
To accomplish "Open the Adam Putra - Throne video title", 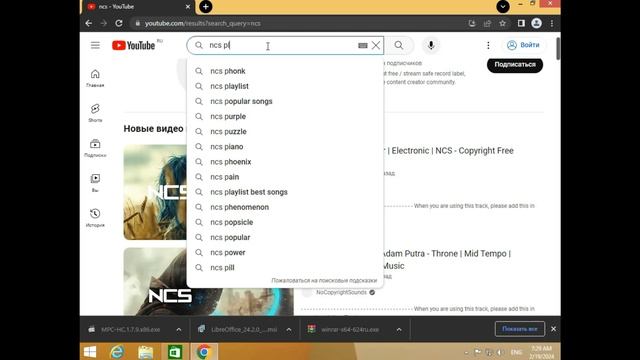I will pos(446,260).
